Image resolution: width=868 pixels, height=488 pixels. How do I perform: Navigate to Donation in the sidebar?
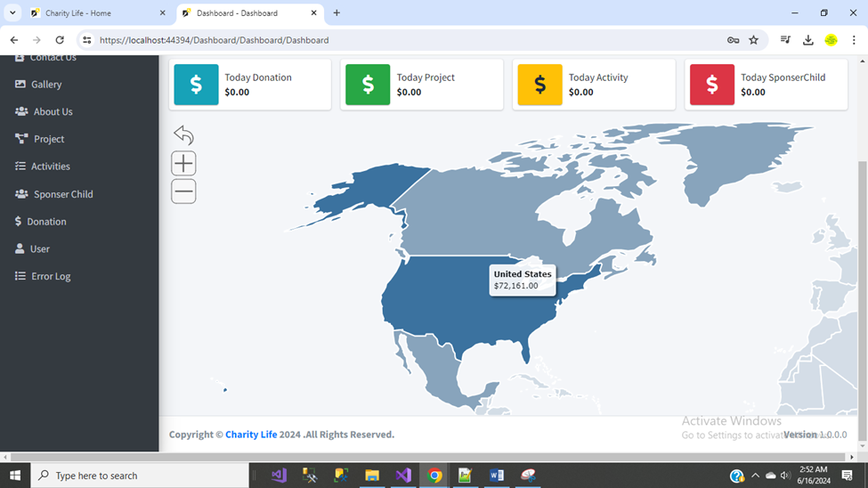point(46,222)
